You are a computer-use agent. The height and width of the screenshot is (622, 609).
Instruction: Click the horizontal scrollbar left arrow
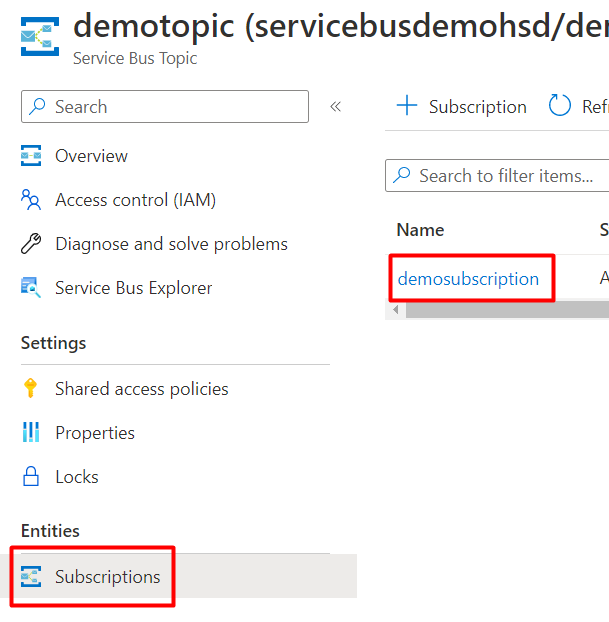point(396,309)
